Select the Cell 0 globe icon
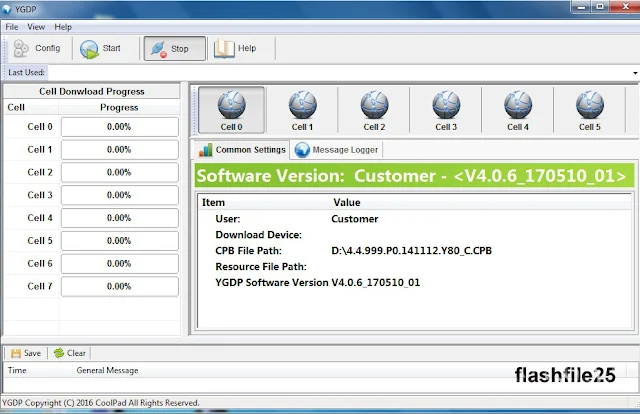This screenshot has height=414, width=640. (x=231, y=105)
